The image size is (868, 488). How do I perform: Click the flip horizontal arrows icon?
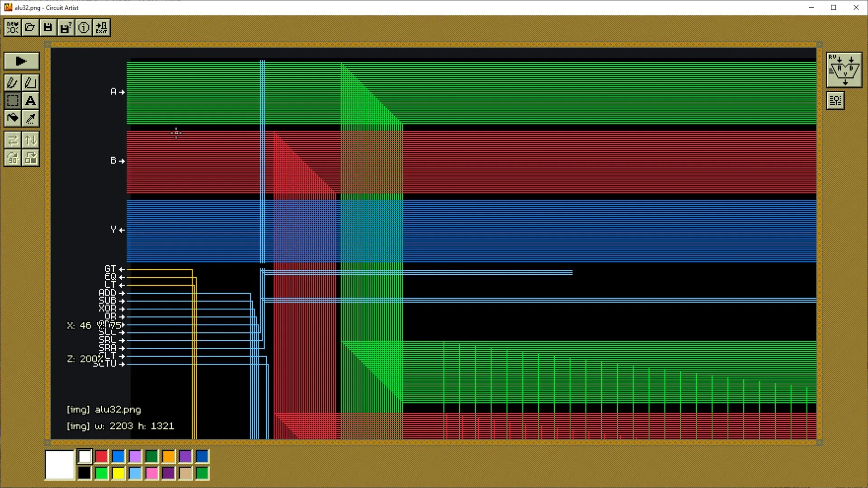click(13, 140)
